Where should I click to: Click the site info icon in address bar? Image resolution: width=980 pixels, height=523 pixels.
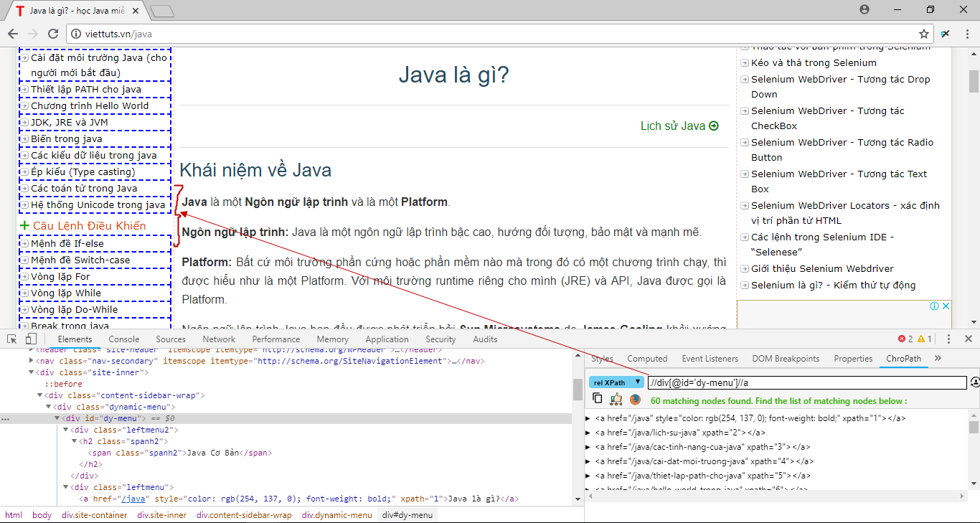(76, 34)
